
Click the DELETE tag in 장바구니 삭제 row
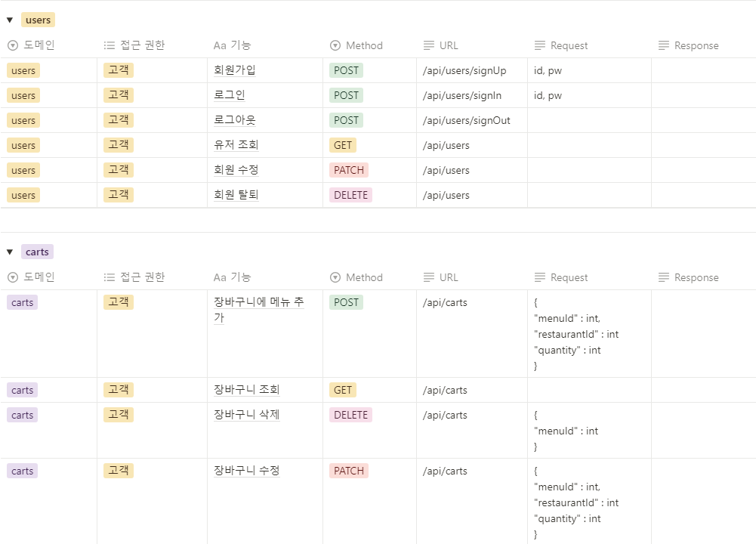coord(350,416)
